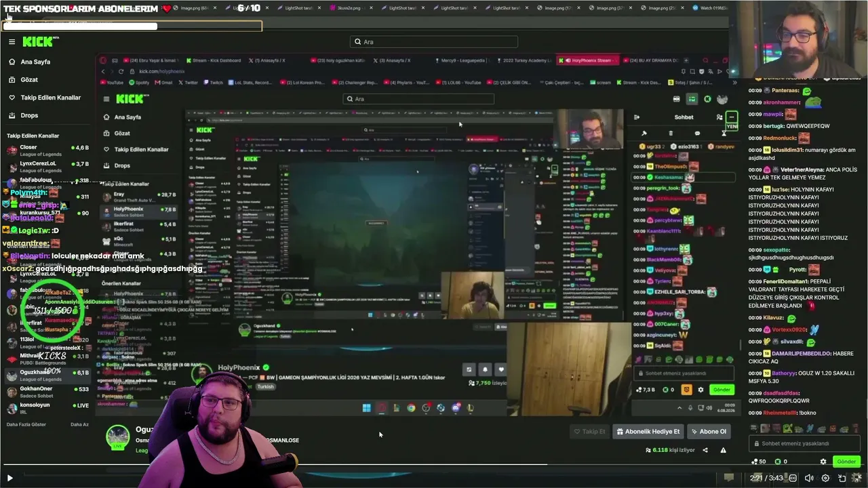This screenshot has width=868, height=488.
Task: Click Chrome icon in inner taskbar
Action: click(x=411, y=408)
